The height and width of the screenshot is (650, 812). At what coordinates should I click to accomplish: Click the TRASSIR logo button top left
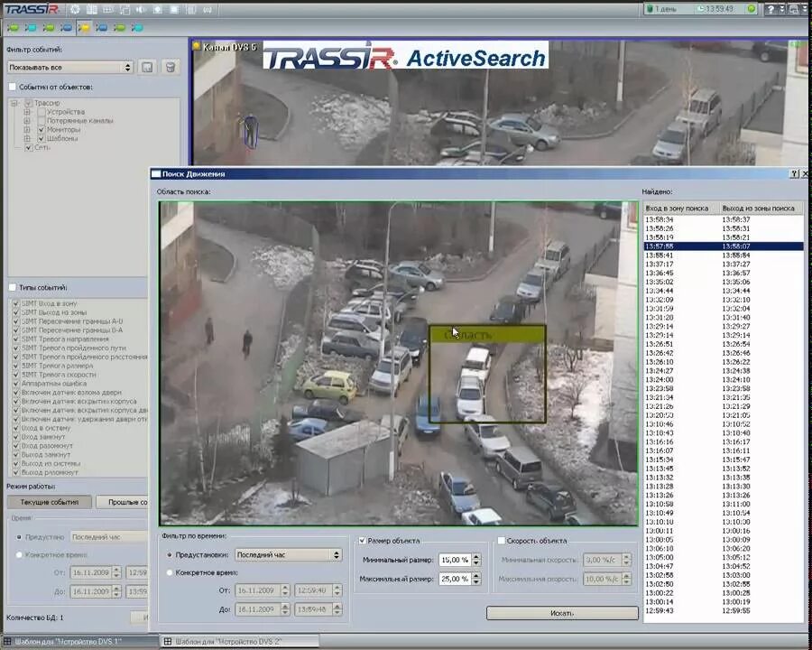click(x=32, y=9)
